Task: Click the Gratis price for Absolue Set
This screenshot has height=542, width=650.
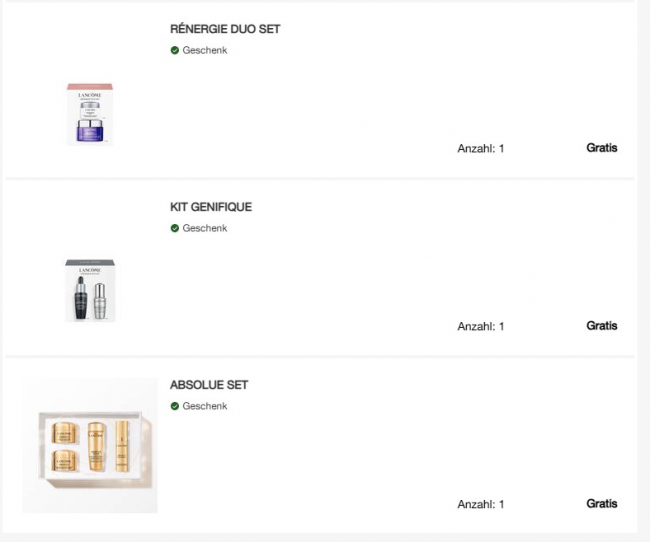Action: coord(602,504)
